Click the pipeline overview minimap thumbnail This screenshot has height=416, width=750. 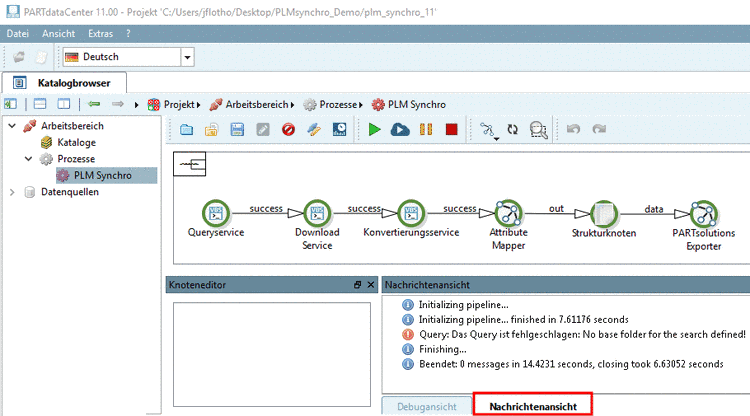pyautogui.click(x=189, y=164)
